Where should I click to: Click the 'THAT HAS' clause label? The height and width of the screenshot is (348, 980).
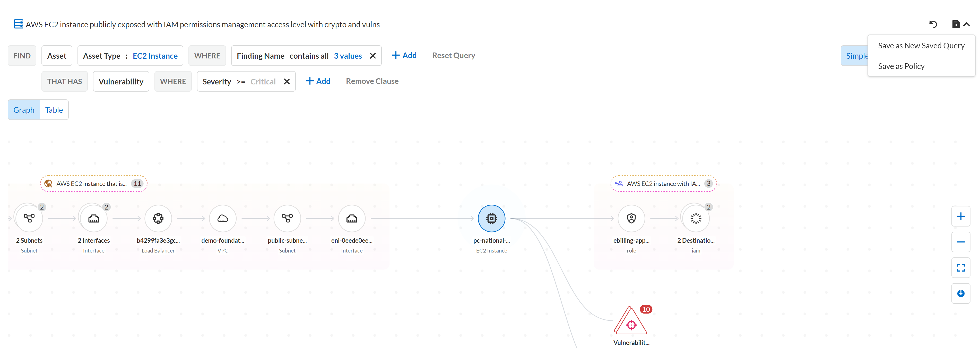pos(65,81)
